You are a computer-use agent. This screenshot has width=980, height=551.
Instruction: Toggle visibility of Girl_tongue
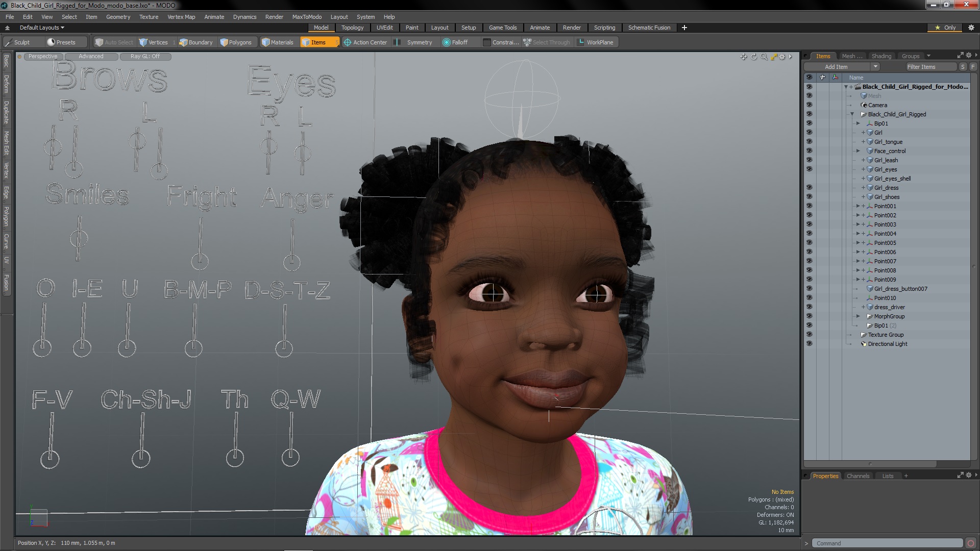[x=809, y=142]
